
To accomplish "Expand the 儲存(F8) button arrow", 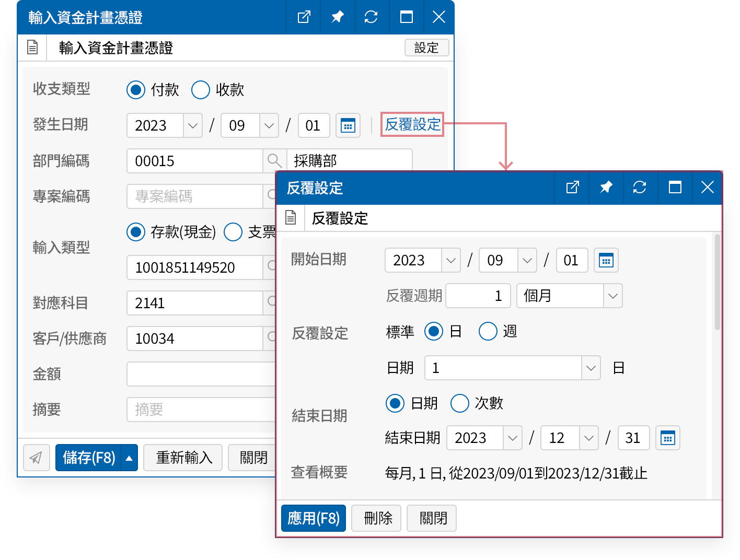I will pos(129,457).
